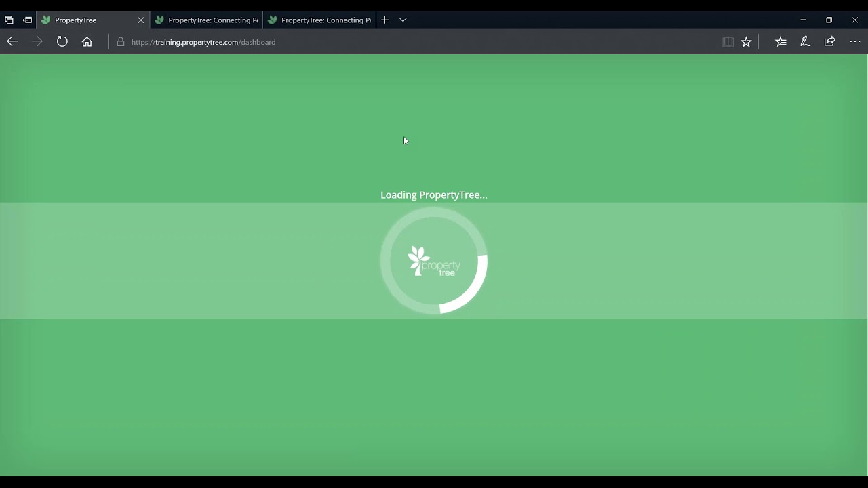Image resolution: width=868 pixels, height=488 pixels.
Task: Click the PropertyTree logo in loader
Action: pos(434,261)
